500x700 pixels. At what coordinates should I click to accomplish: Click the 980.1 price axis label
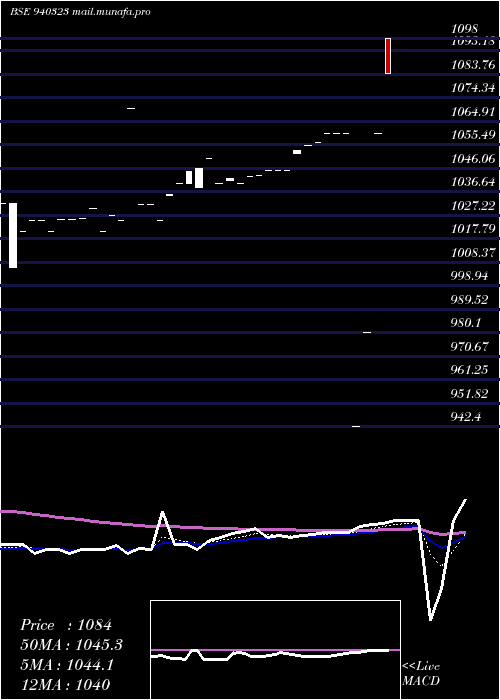(x=466, y=323)
